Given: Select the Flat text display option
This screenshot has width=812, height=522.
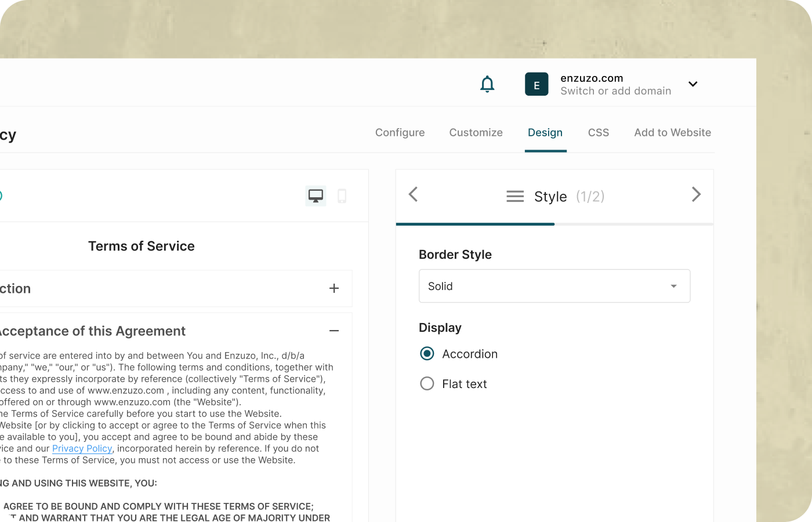Looking at the screenshot, I should (427, 384).
